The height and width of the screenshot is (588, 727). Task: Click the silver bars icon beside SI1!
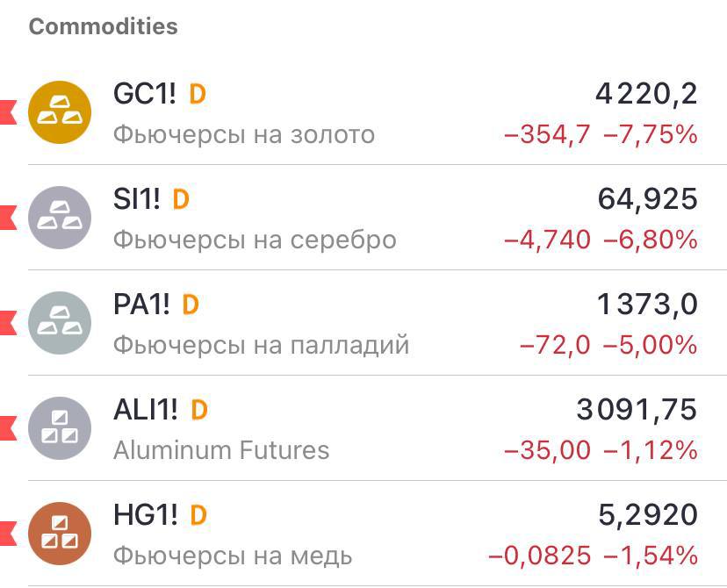click(x=60, y=218)
